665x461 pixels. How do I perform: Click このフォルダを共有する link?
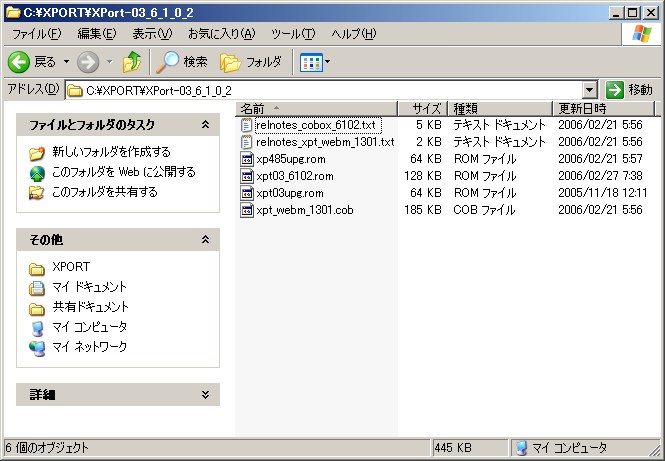point(105,192)
